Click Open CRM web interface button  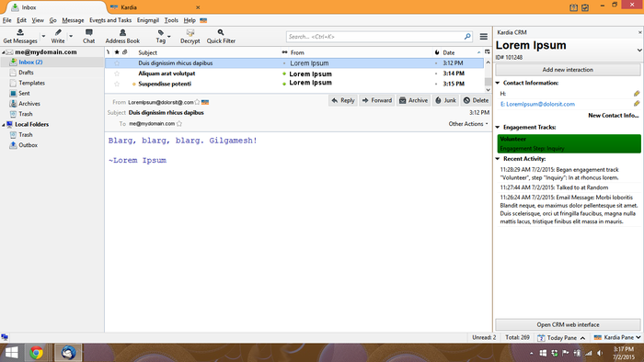pos(568,324)
